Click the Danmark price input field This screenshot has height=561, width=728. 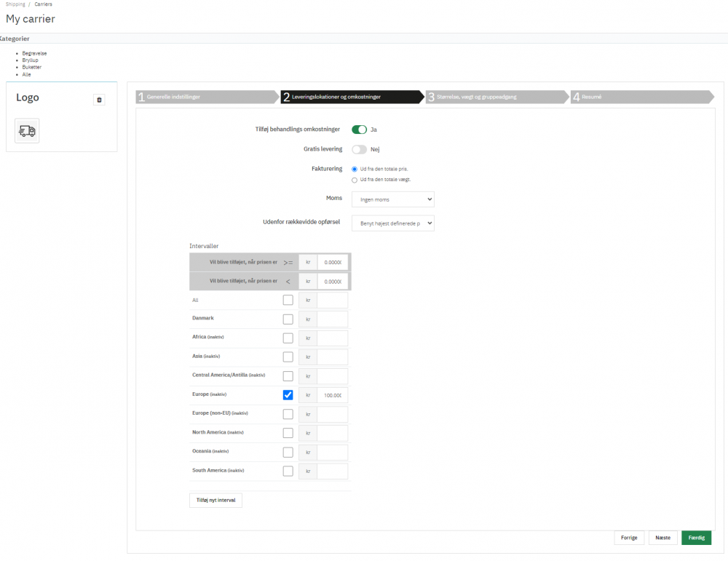coord(333,319)
